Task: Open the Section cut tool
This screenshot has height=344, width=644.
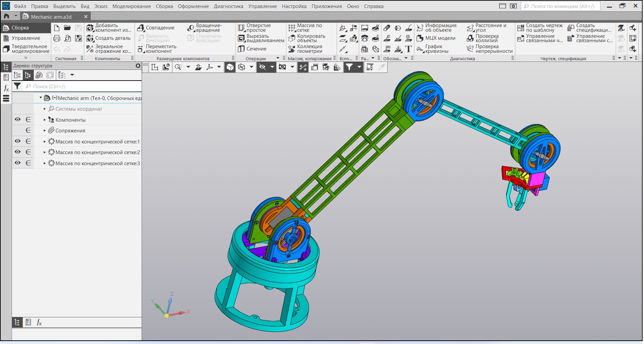Action: pos(241,49)
